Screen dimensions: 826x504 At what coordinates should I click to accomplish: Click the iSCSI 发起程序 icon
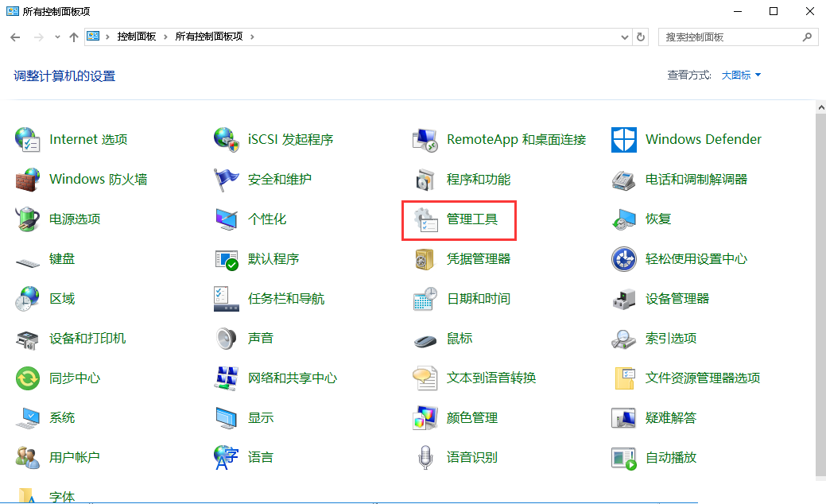tap(227, 140)
